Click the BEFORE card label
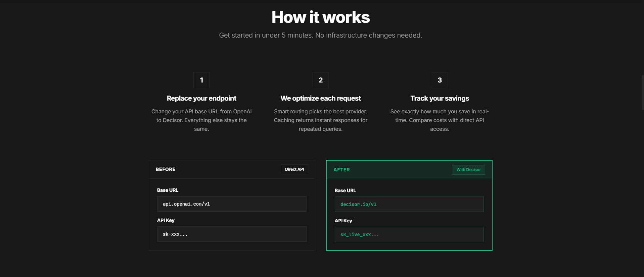The height and width of the screenshot is (277, 644). [166, 169]
